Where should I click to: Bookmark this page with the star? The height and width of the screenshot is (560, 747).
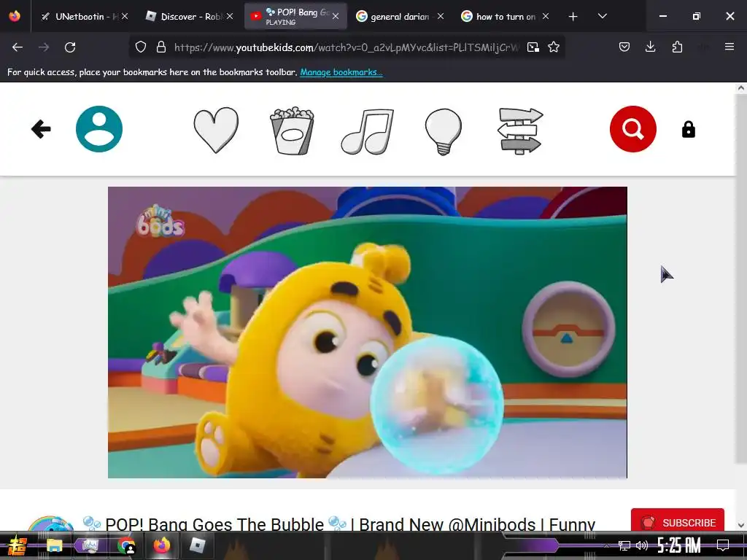pos(554,47)
